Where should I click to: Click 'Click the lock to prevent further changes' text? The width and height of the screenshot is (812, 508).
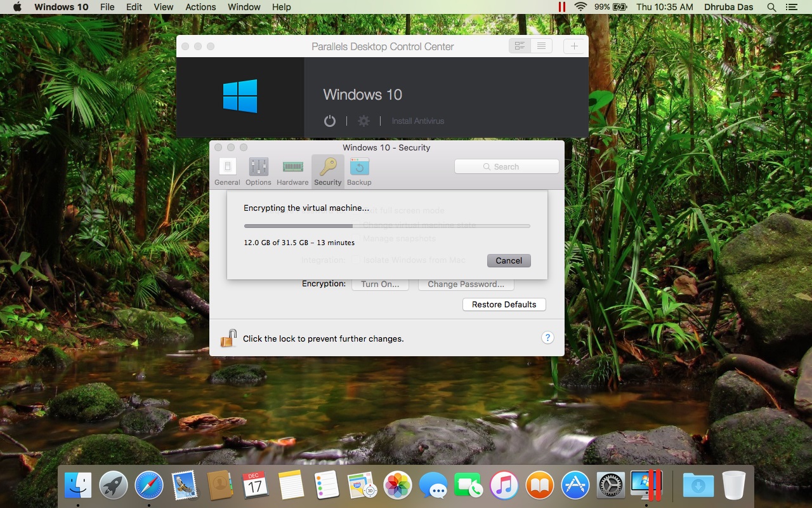pos(324,338)
